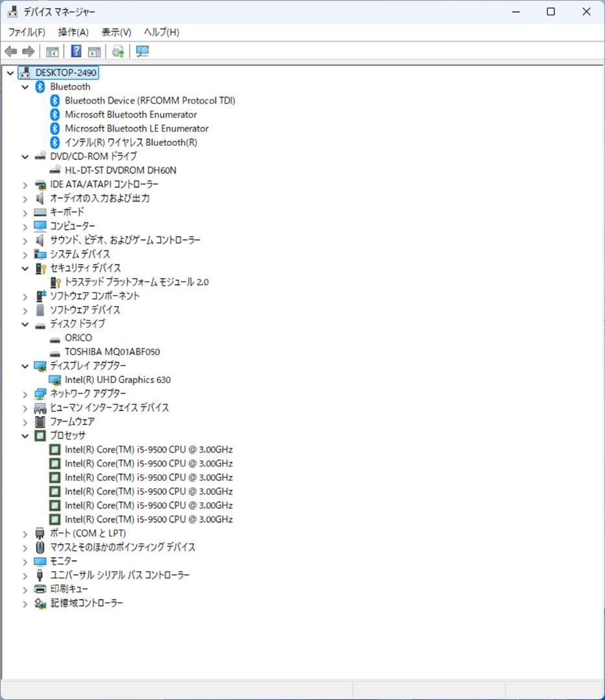Screen dimensions: 605x700
Task: Expand the IDE ATA/ATAPI コントローラー category
Action: [25, 185]
